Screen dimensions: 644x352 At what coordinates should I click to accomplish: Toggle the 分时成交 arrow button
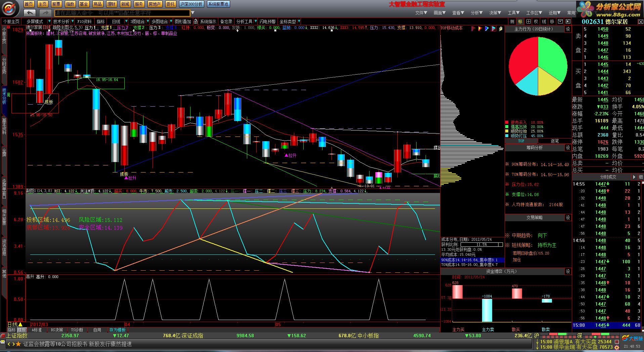634,177
